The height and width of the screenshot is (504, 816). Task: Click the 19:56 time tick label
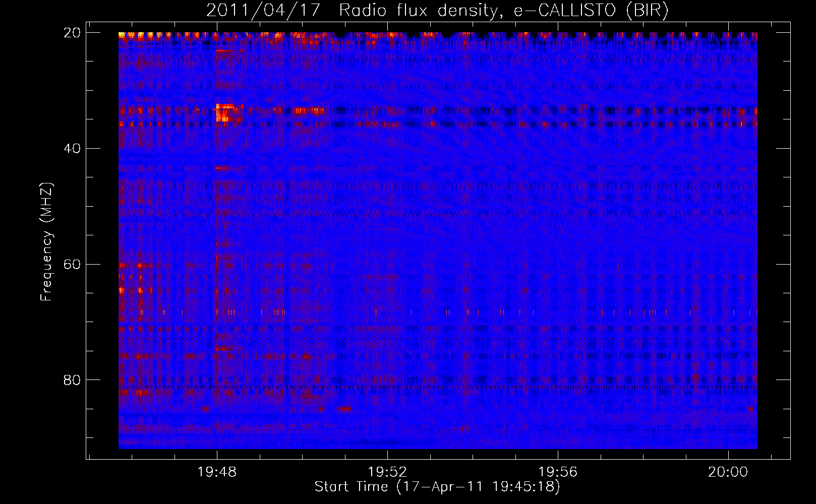tap(558, 472)
